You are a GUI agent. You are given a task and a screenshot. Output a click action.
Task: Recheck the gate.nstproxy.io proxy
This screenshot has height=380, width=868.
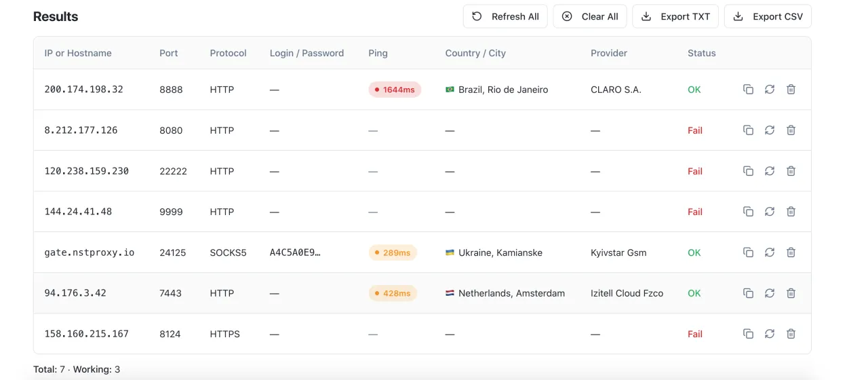point(770,252)
